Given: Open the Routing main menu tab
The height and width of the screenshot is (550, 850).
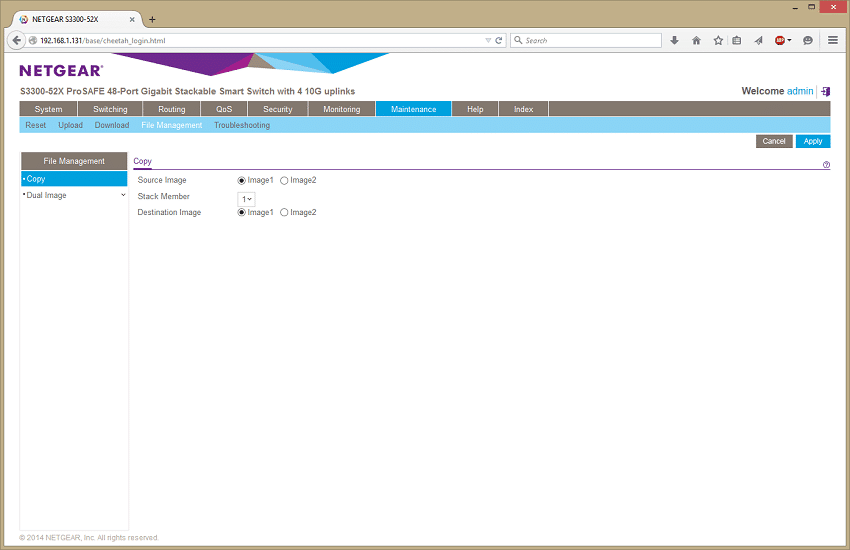Looking at the screenshot, I should (x=171, y=109).
